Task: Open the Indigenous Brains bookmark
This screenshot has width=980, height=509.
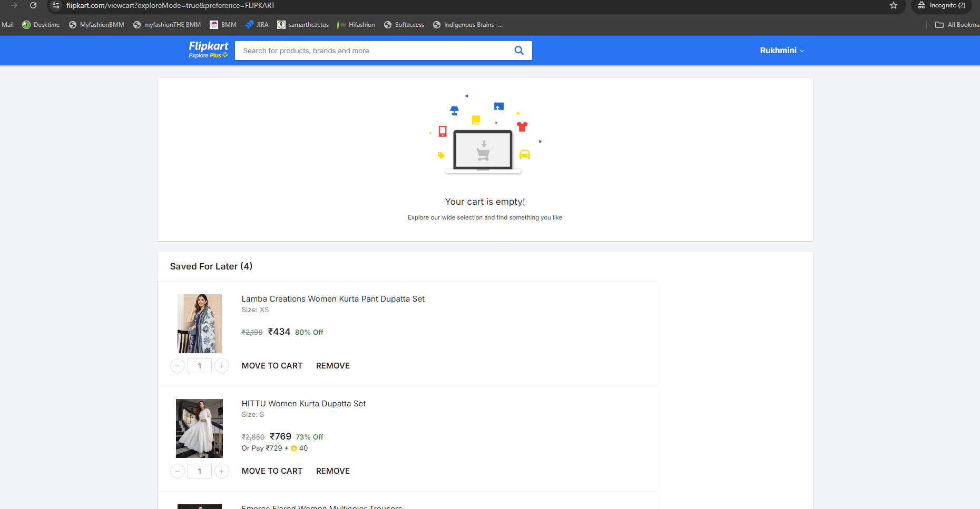Action: [x=468, y=25]
